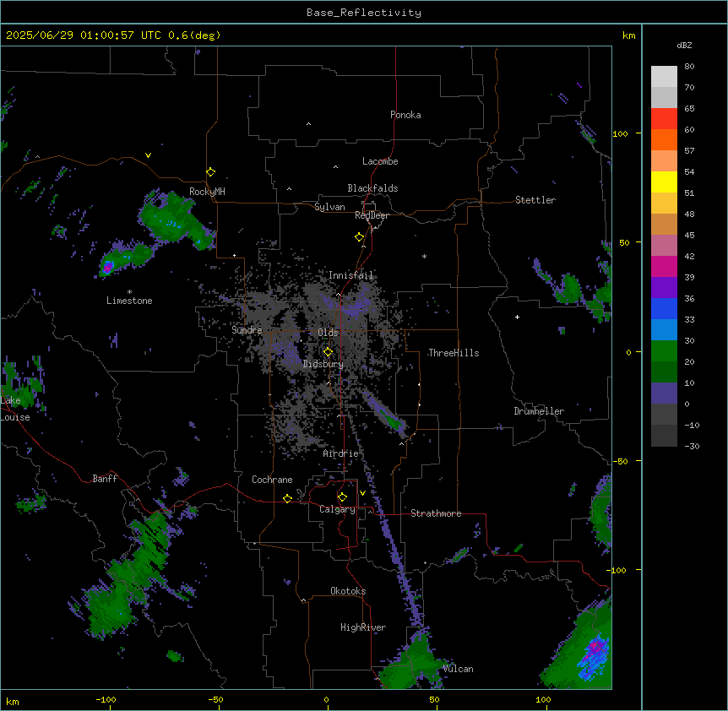The width and height of the screenshot is (728, 711).
Task: Select the Stettler label
Action: [535, 200]
